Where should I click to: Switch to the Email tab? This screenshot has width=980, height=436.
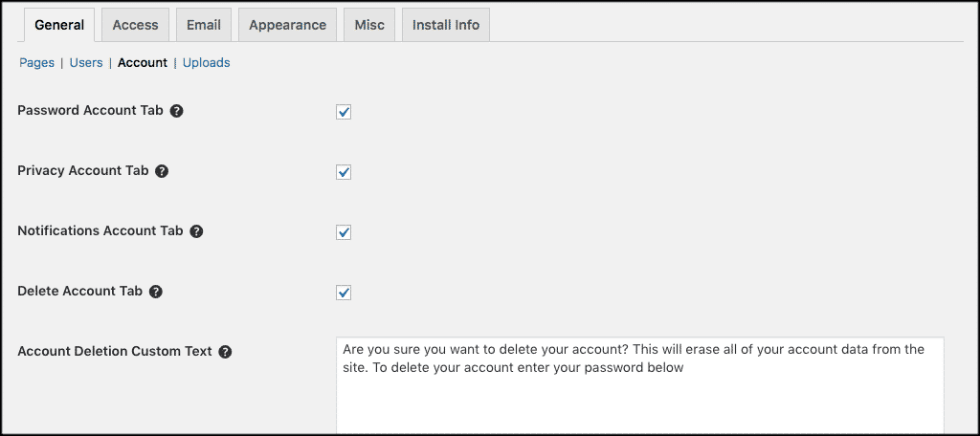pyautogui.click(x=204, y=26)
